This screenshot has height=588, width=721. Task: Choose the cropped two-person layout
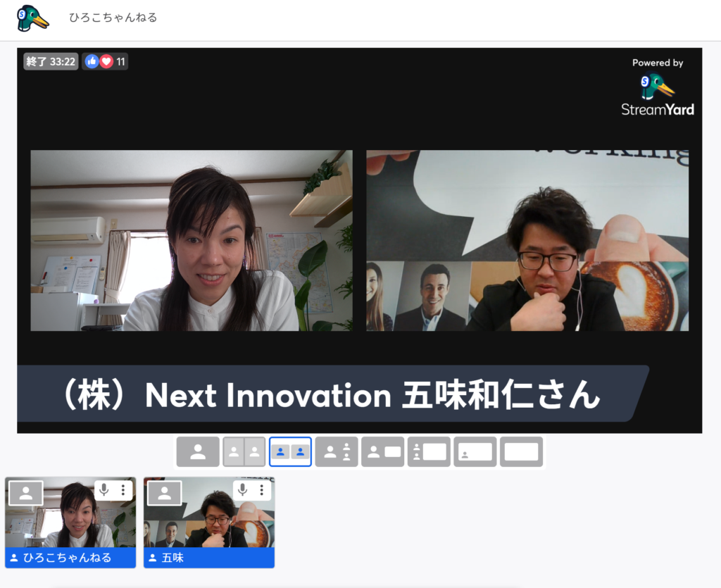[244, 452]
